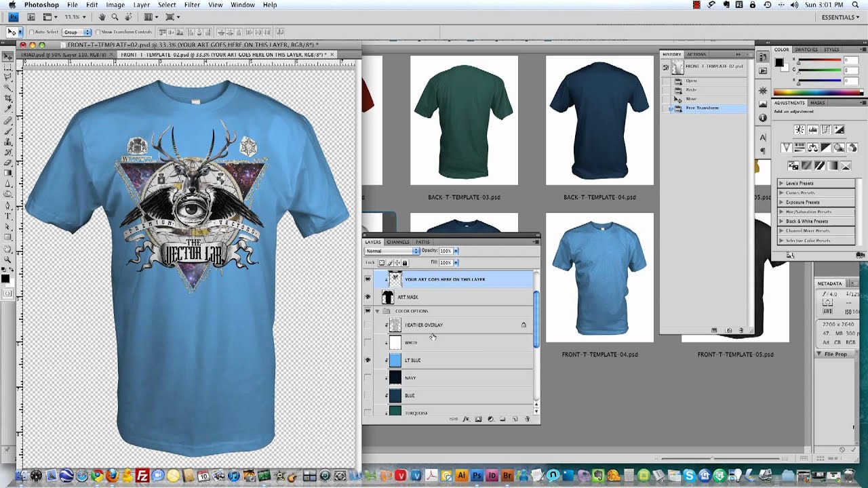Collapse the COLOR OPTIONS group triangle

(377, 311)
